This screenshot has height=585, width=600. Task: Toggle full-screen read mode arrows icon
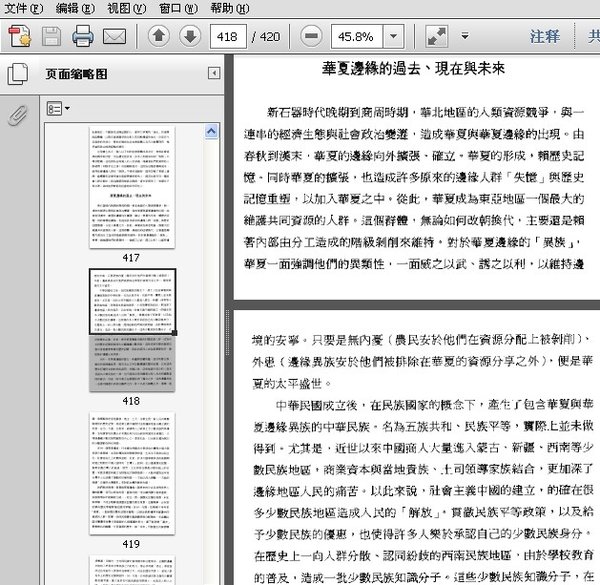[437, 37]
